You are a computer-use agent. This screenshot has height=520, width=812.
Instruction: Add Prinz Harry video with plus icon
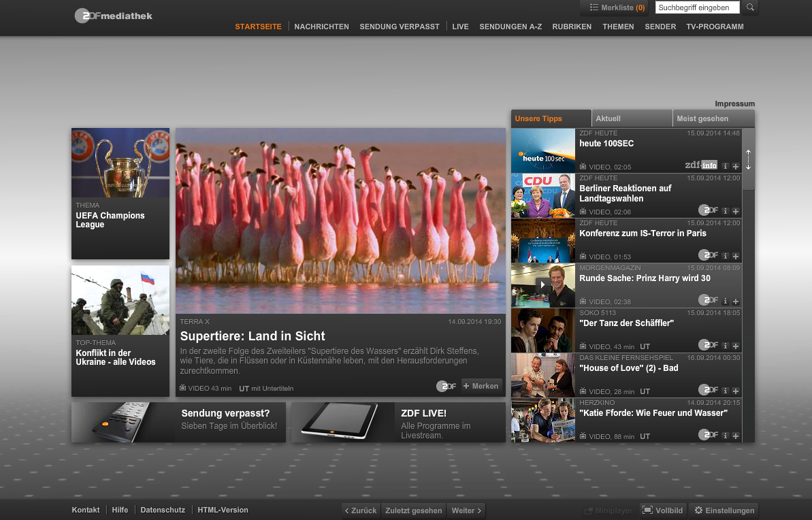click(735, 302)
